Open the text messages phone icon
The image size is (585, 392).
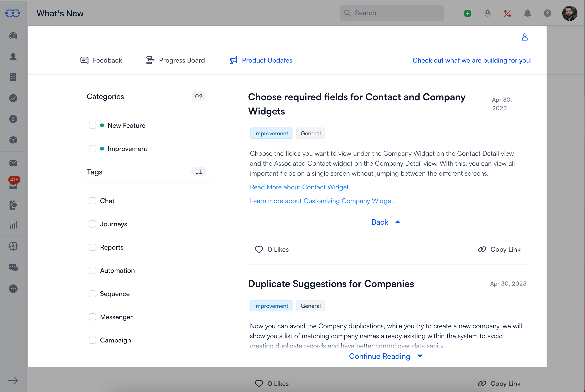click(13, 205)
